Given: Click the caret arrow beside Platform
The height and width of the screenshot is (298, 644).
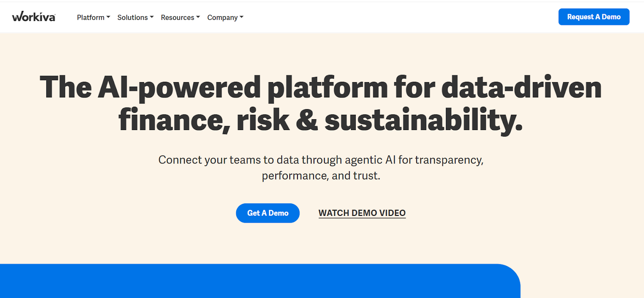Looking at the screenshot, I should (x=108, y=17).
